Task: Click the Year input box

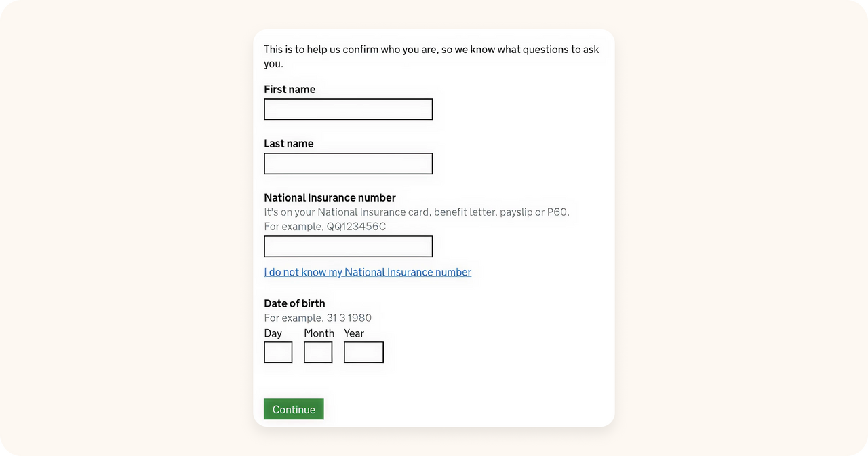Action: coord(363,352)
